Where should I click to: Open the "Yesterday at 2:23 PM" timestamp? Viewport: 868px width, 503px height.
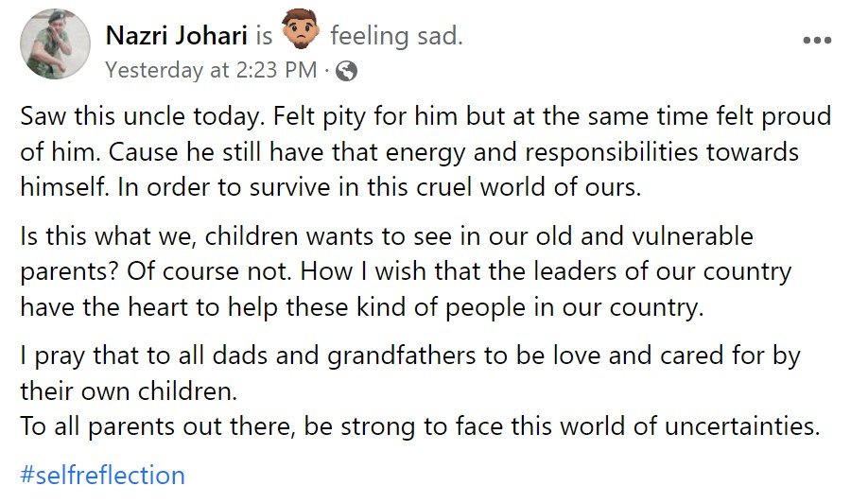pyautogui.click(x=211, y=70)
